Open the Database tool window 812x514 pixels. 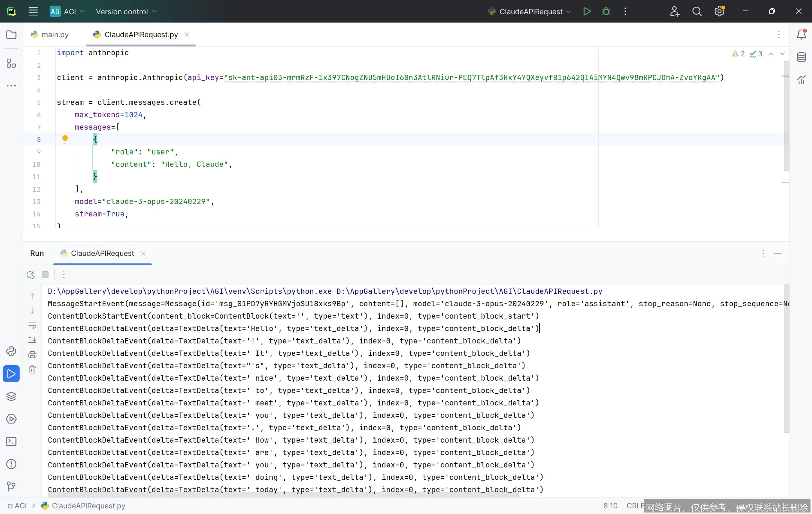(x=801, y=57)
